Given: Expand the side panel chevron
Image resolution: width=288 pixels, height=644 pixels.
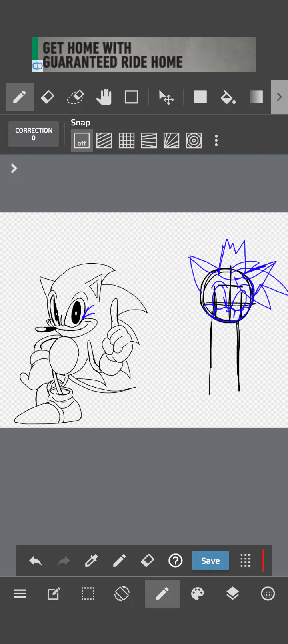Looking at the screenshot, I should (x=14, y=168).
